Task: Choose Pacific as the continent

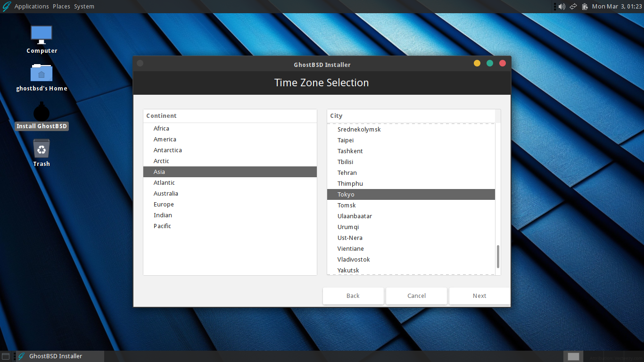Action: [230, 226]
